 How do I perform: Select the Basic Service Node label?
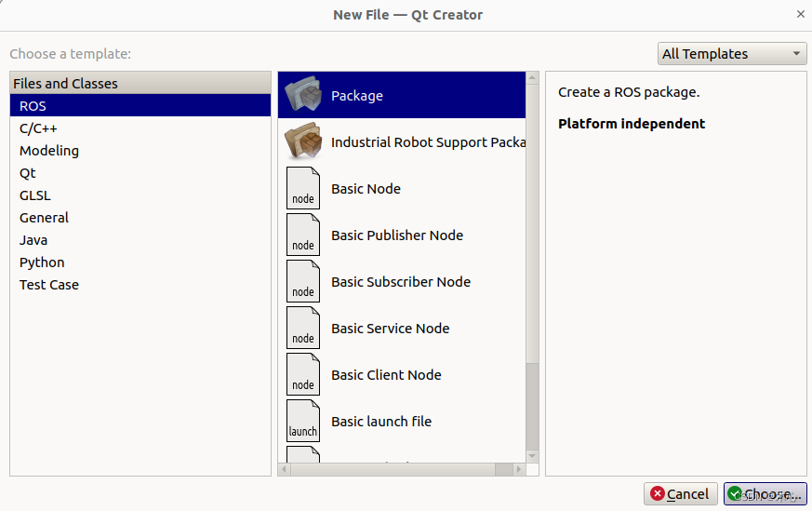390,329
